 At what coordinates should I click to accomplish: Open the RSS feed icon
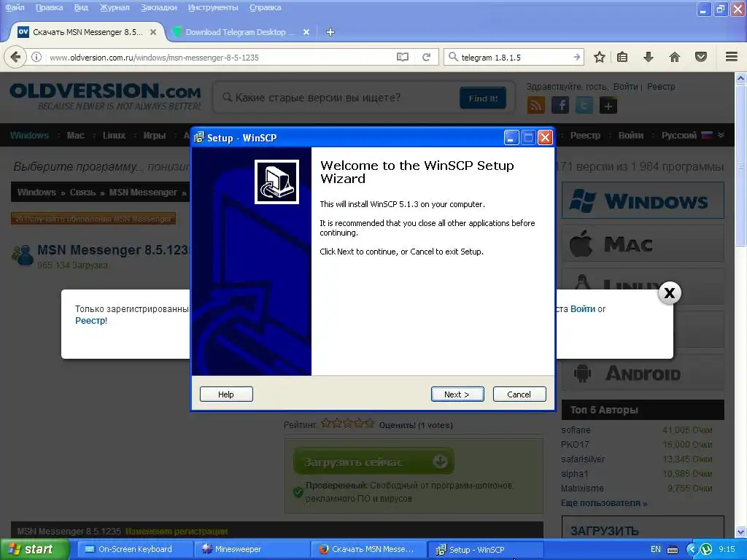pyautogui.click(x=536, y=105)
